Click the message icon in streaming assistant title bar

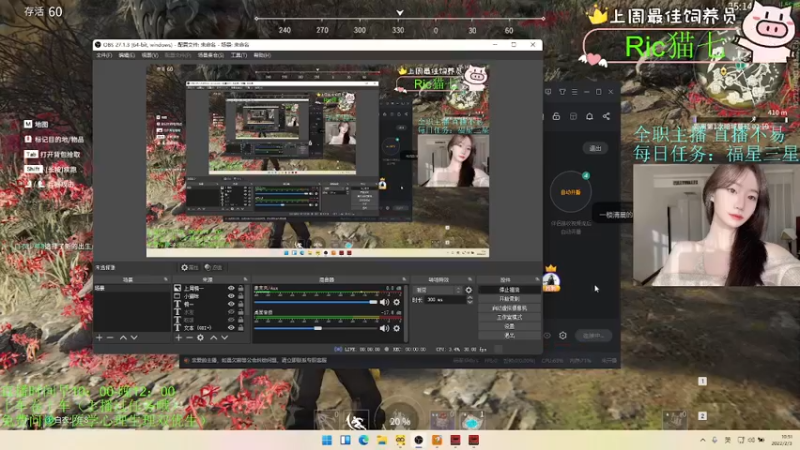pyautogui.click(x=548, y=92)
